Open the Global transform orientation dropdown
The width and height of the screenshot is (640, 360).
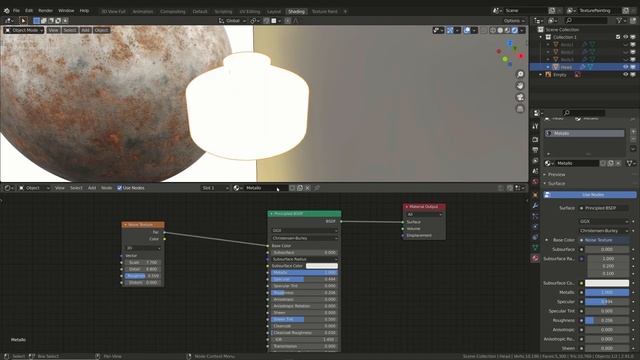point(232,20)
